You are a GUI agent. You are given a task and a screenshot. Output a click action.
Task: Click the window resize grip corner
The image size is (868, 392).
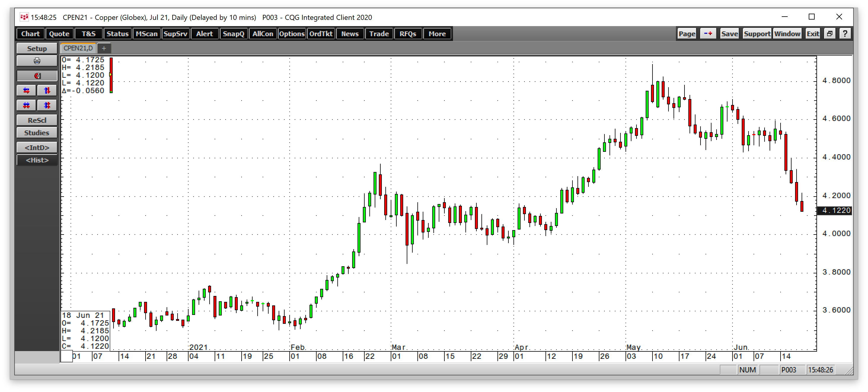coord(849,370)
